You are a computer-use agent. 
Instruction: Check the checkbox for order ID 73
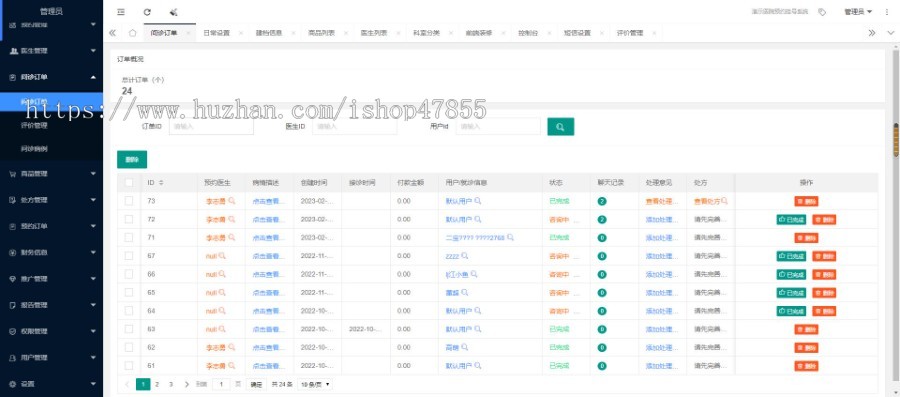[129, 201]
